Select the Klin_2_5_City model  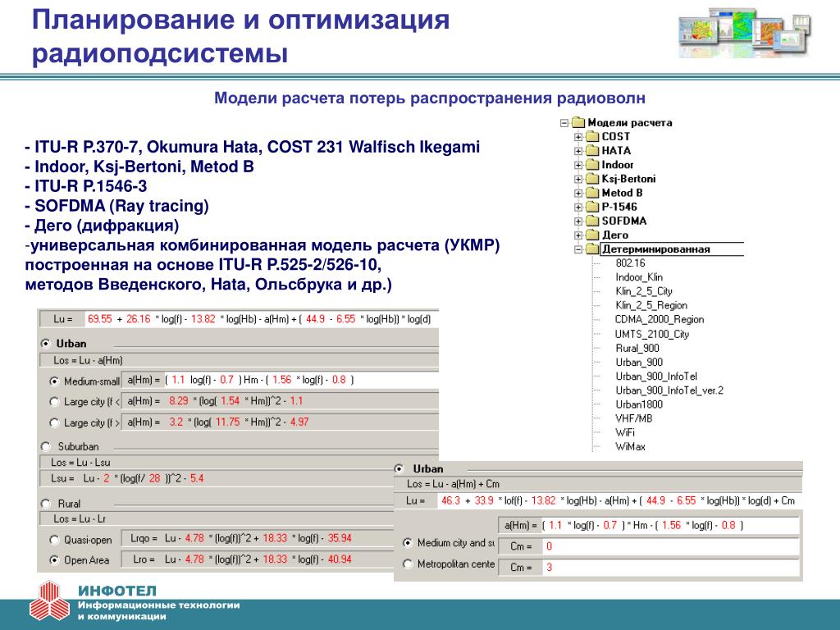click(644, 291)
